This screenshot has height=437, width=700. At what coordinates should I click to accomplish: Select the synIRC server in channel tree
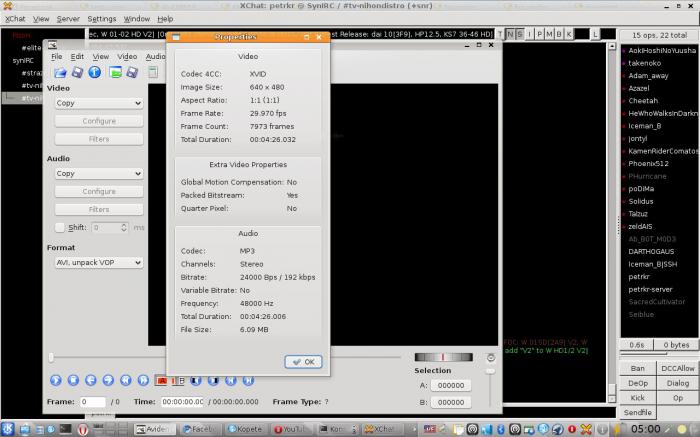click(x=23, y=60)
